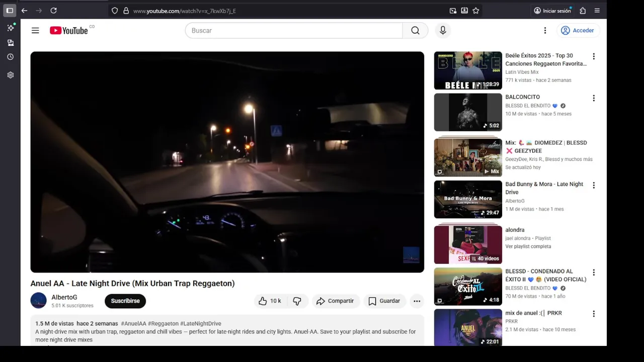
Task: Open options for Bad Bunny & Mora video
Action: pos(594,185)
